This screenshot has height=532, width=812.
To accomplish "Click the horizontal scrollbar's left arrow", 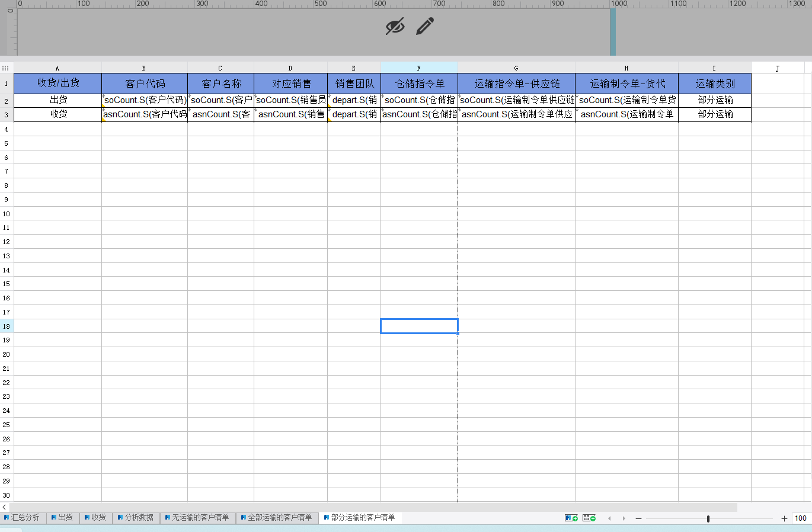I will point(4,507).
